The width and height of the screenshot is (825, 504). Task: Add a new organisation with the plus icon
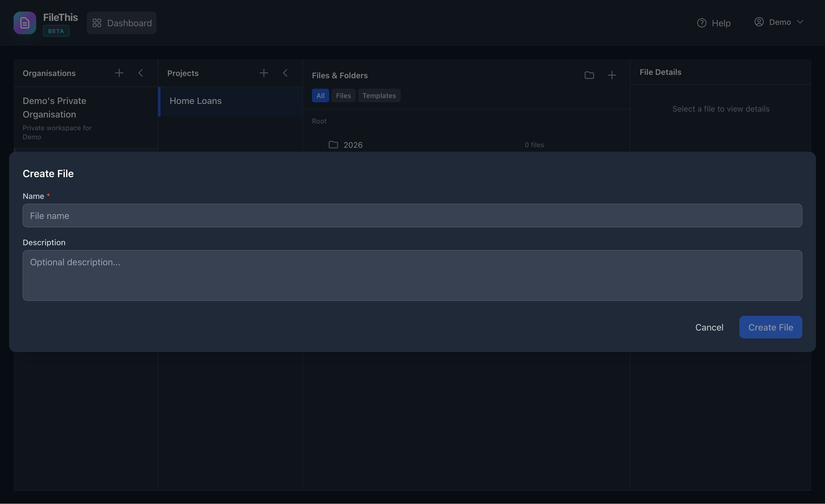119,73
